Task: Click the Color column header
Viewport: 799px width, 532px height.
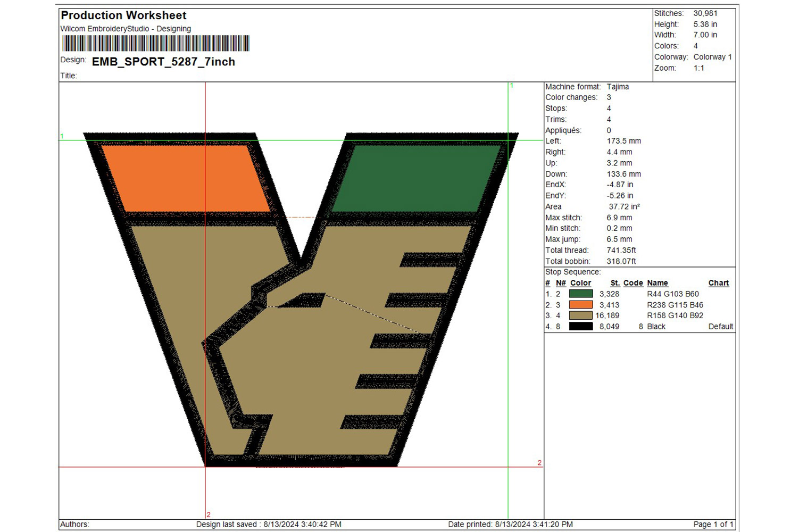Action: click(581, 283)
